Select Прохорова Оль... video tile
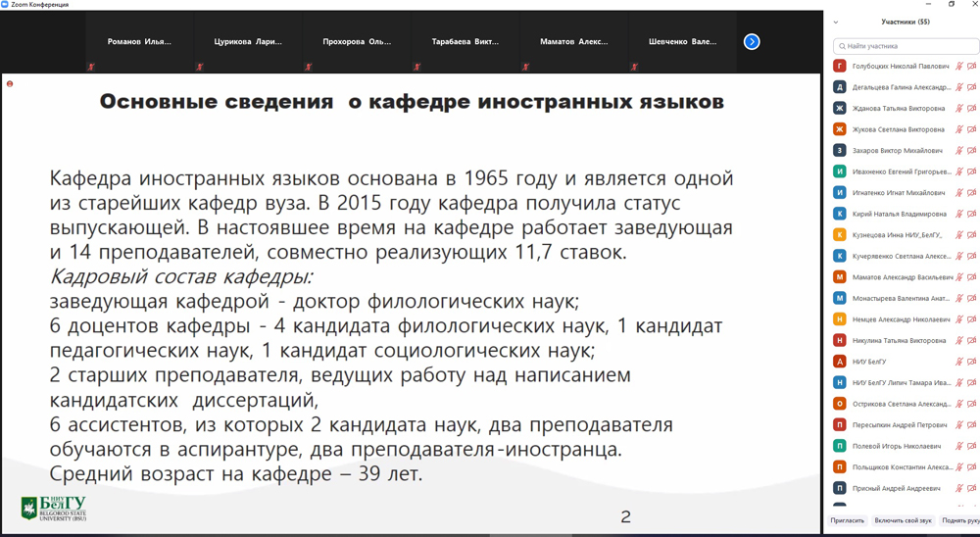980x537 pixels. (357, 42)
